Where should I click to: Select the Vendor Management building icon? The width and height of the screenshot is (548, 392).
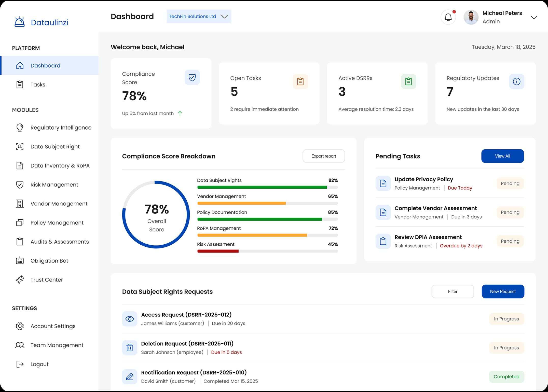coord(20,204)
